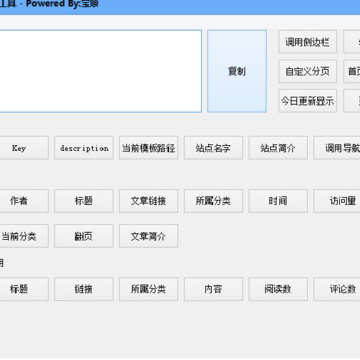
Task: Click 所属分类 button in the 作者 row
Action: (x=213, y=201)
